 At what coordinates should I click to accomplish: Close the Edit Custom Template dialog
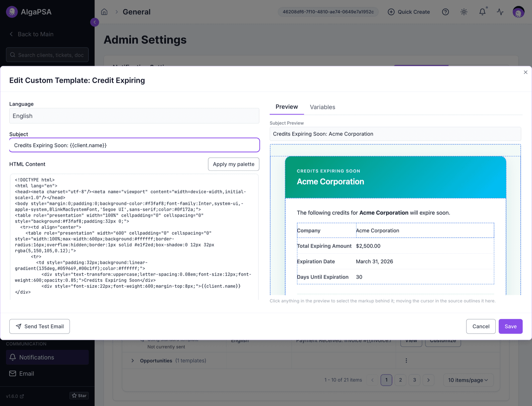[x=526, y=72]
